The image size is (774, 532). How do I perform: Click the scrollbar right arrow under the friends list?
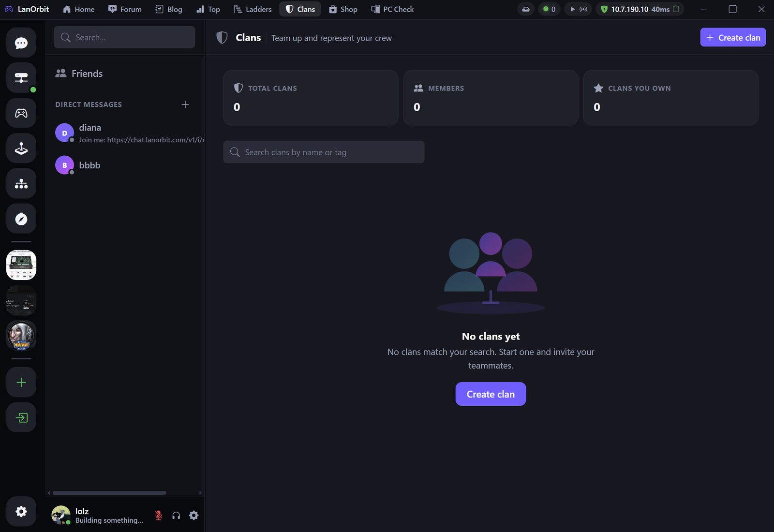tap(200, 493)
